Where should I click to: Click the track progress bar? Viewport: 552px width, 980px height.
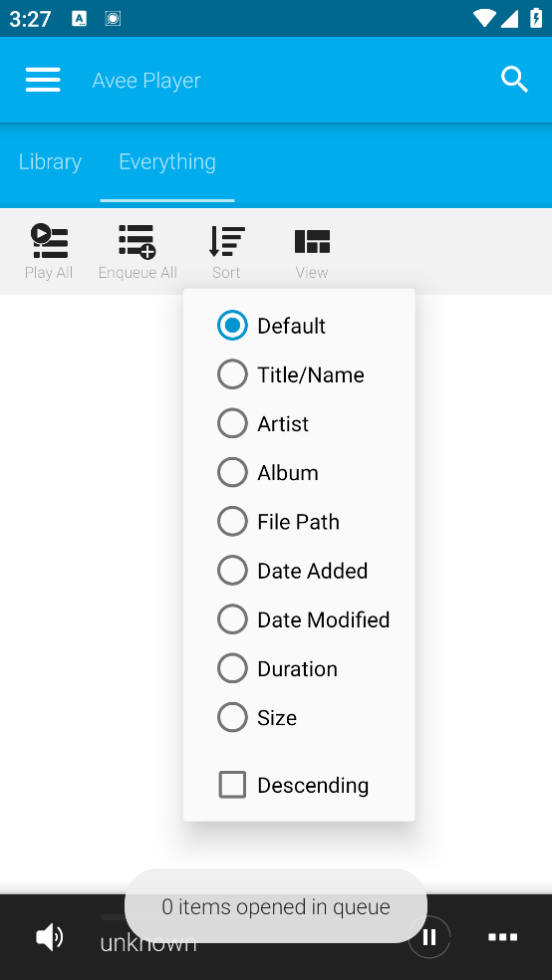(114, 917)
